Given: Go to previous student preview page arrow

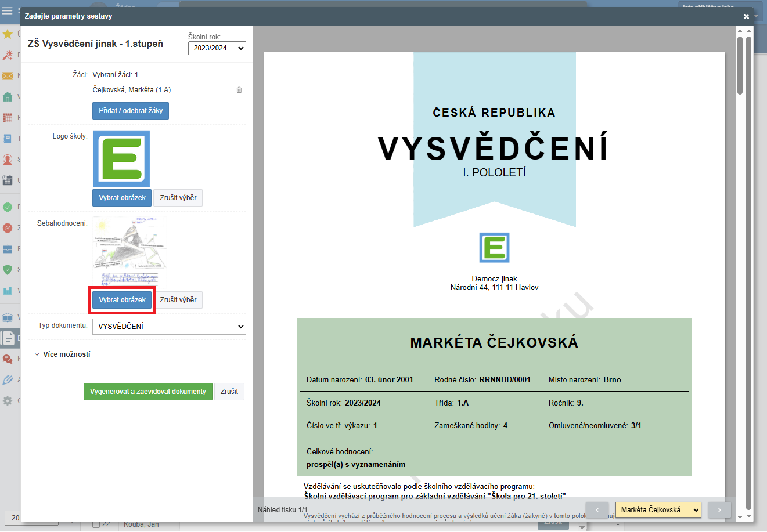Looking at the screenshot, I should (597, 510).
